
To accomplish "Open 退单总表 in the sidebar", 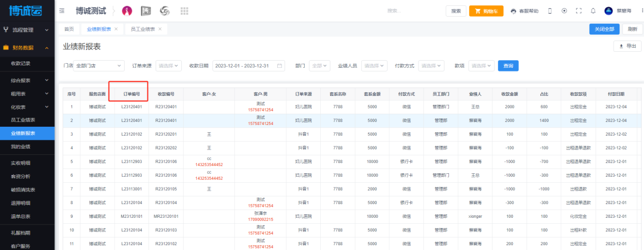I will click(20, 217).
